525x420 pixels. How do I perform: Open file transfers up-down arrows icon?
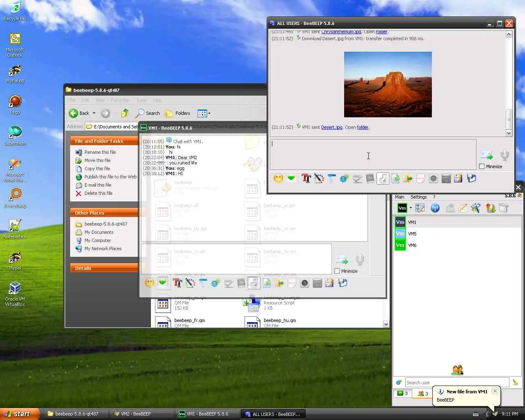click(491, 208)
